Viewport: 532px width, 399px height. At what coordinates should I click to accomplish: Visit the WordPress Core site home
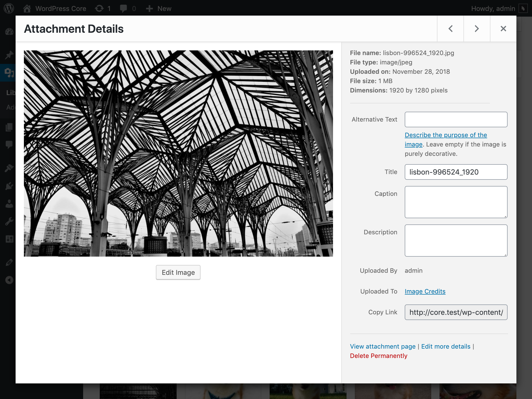point(55,8)
